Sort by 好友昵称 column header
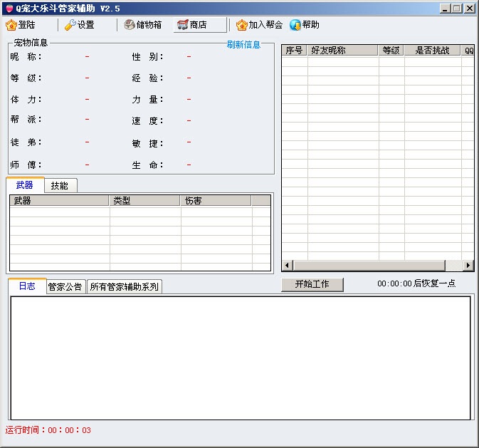 pyautogui.click(x=342, y=51)
